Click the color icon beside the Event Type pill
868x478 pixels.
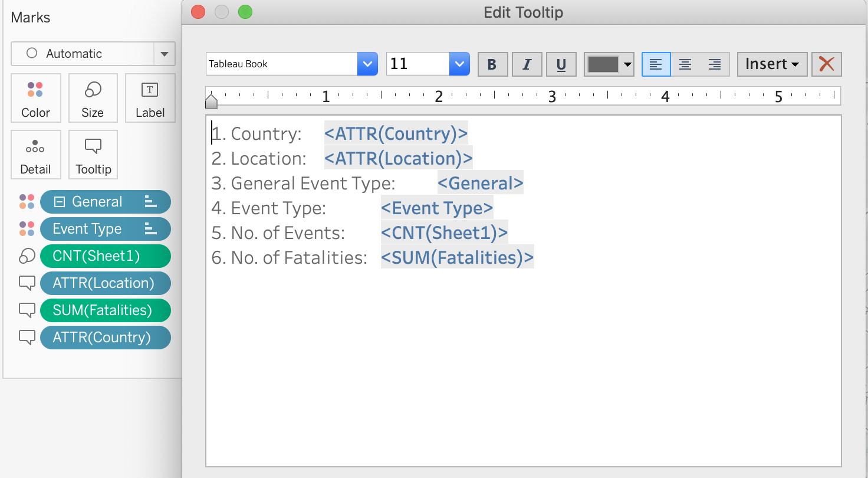click(x=27, y=229)
